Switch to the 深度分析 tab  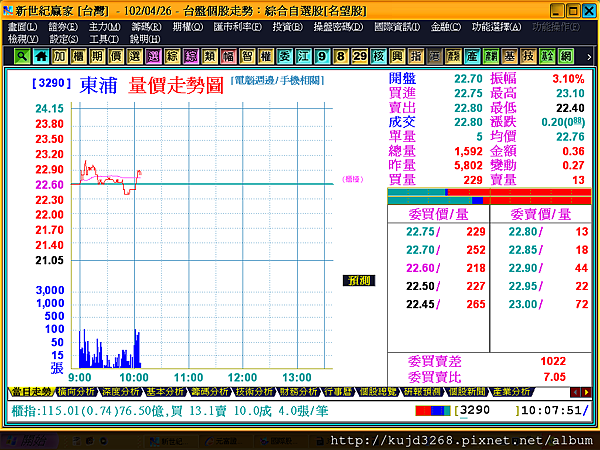pyautogui.click(x=121, y=392)
